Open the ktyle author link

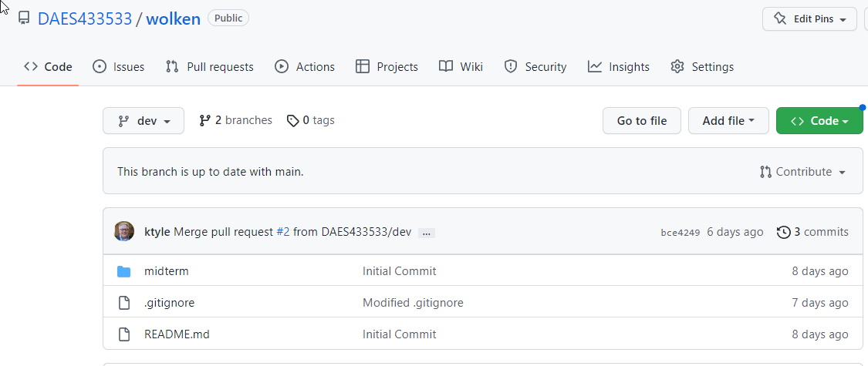pos(157,232)
